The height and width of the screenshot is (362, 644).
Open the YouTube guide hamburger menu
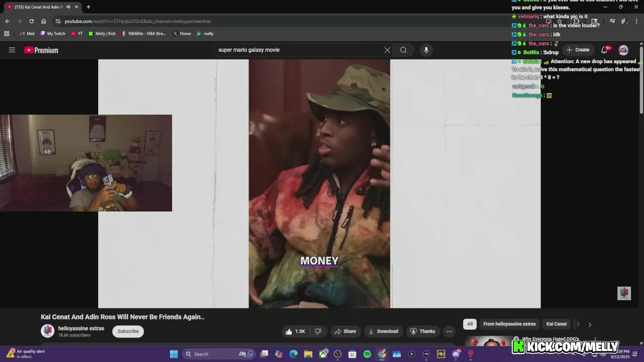click(x=12, y=50)
